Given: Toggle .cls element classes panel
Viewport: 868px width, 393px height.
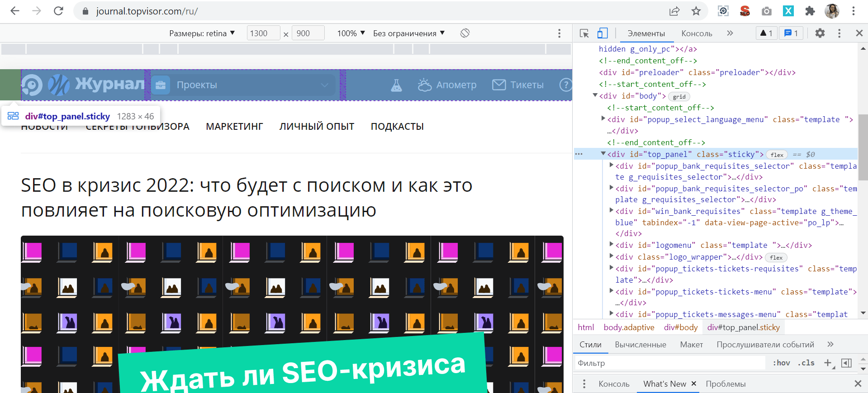Looking at the screenshot, I should coord(806,363).
